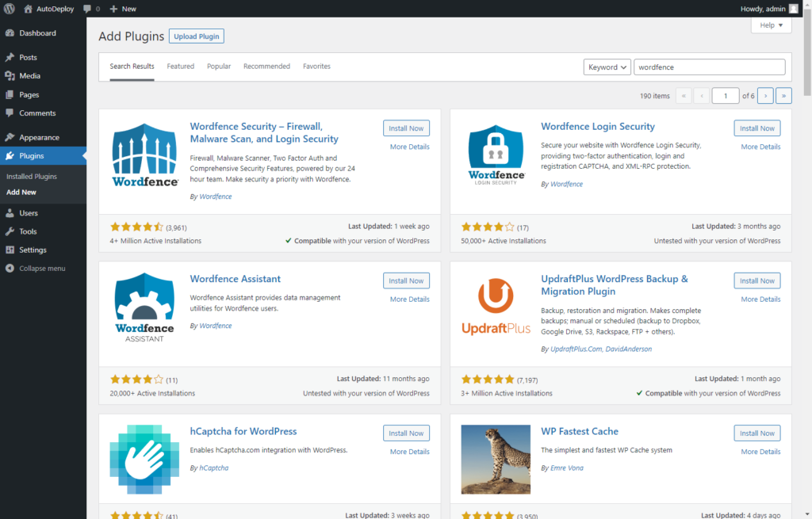This screenshot has width=812, height=519.
Task: Expand the Help panel
Action: (x=771, y=25)
